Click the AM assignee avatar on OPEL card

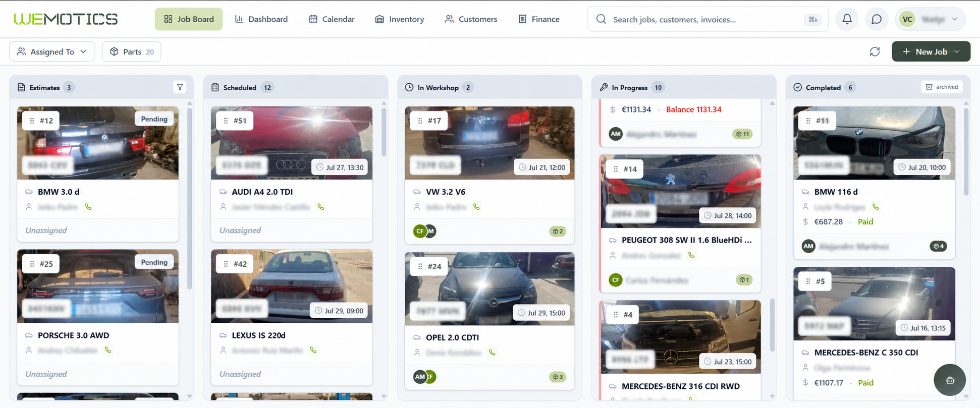pos(419,377)
